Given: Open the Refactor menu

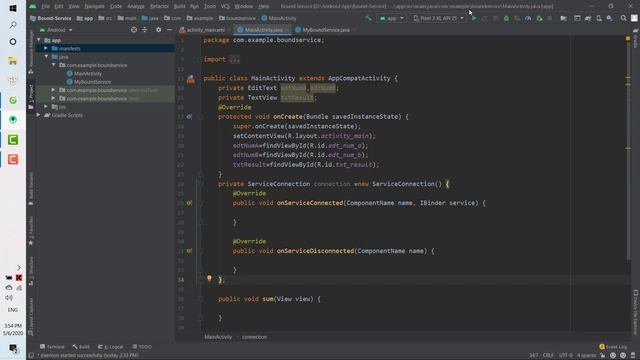Looking at the screenshot, I should [x=159, y=7].
